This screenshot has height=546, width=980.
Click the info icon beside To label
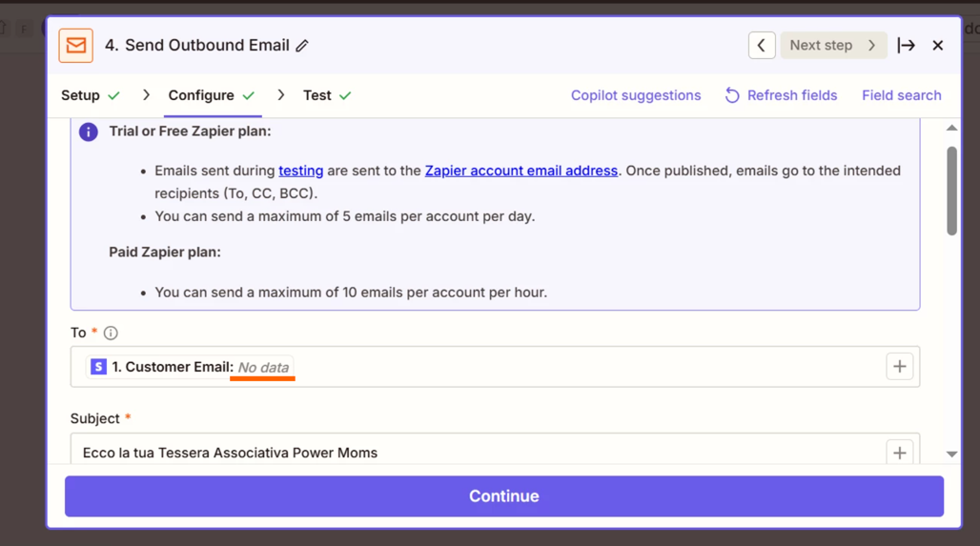point(111,333)
